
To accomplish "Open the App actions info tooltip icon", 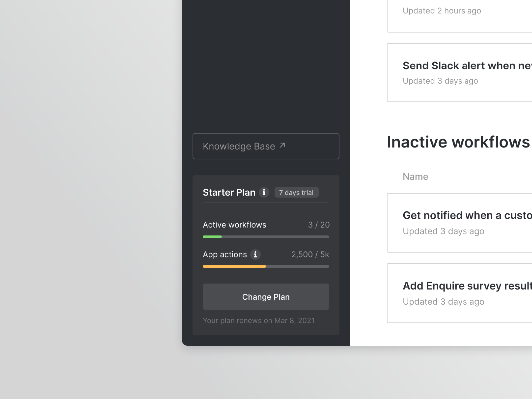I will (255, 254).
